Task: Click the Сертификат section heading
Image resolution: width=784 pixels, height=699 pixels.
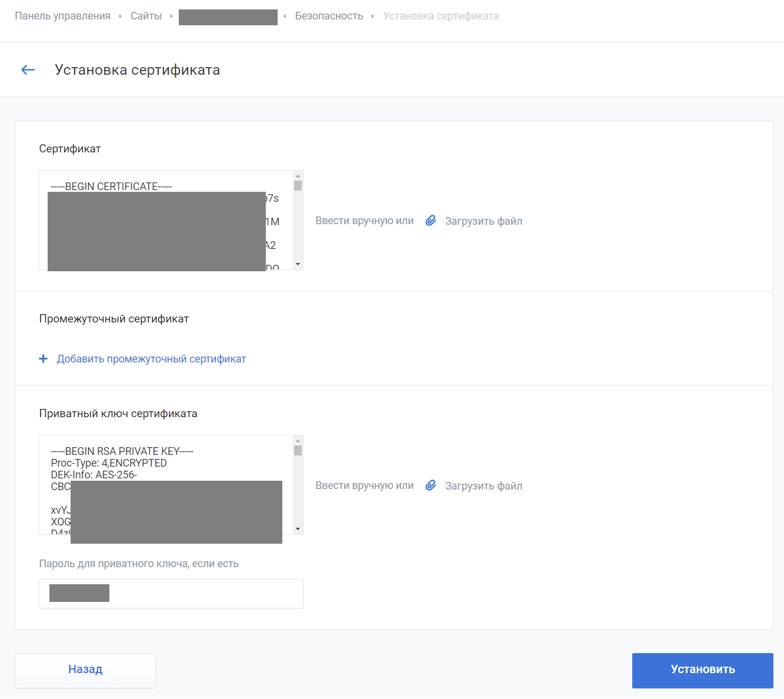Action: (x=70, y=149)
